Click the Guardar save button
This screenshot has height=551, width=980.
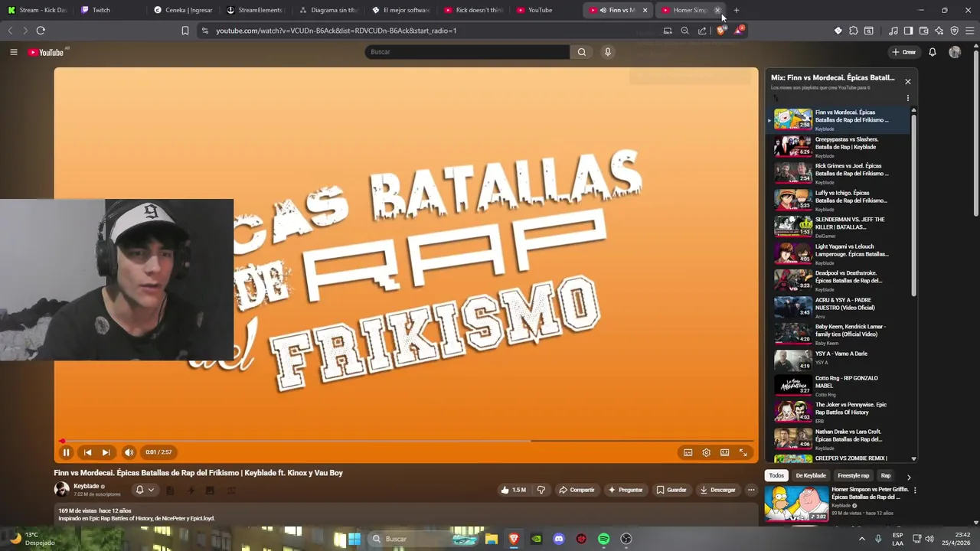click(x=671, y=490)
